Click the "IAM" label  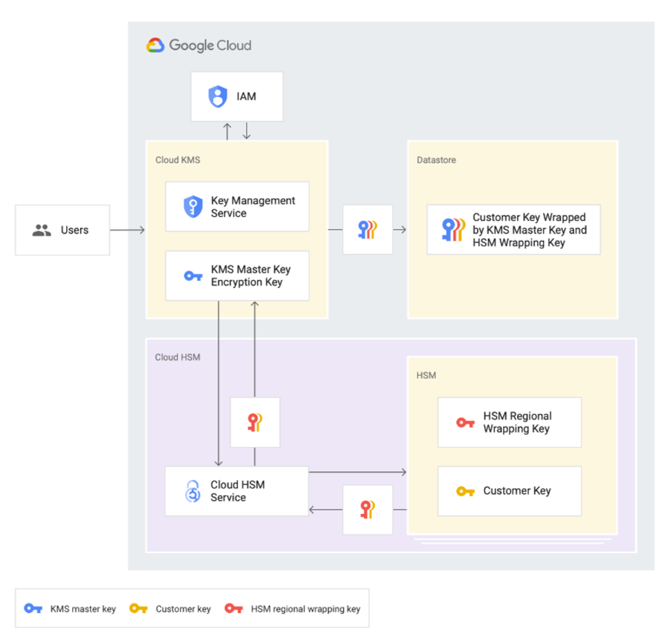click(247, 96)
